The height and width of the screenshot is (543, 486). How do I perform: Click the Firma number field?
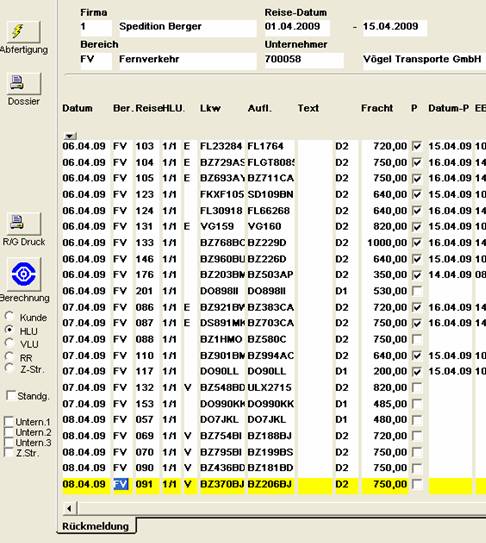[96, 28]
